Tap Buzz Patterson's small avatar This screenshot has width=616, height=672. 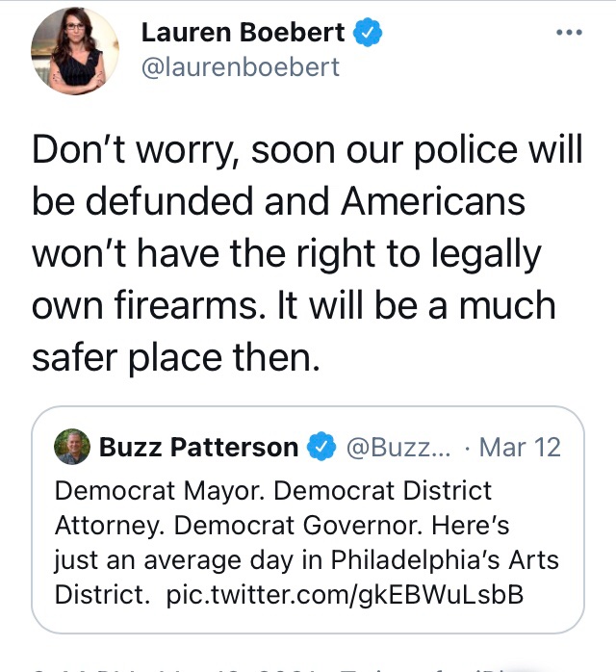[72, 447]
